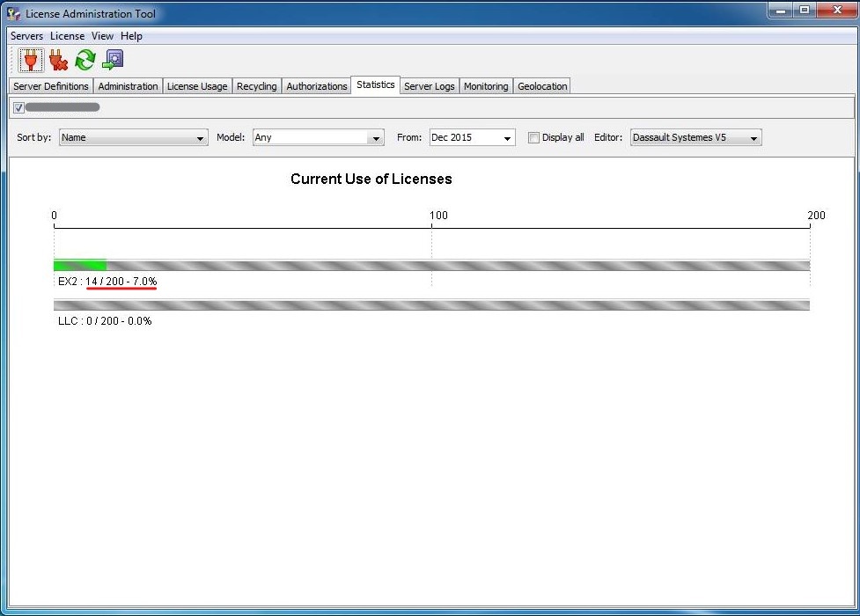860x616 pixels.
Task: Expand the Model dropdown showing Any
Action: (377, 138)
